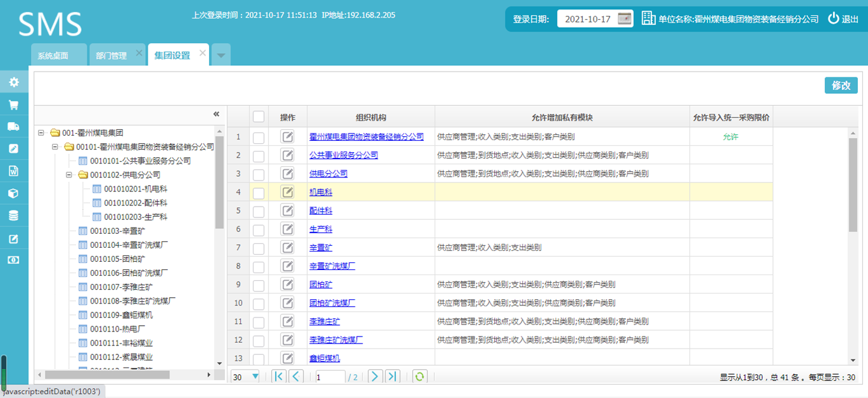The height and width of the screenshot is (398, 868).
Task: Open the 公共事业服务分公司 link in table
Action: tap(343, 155)
